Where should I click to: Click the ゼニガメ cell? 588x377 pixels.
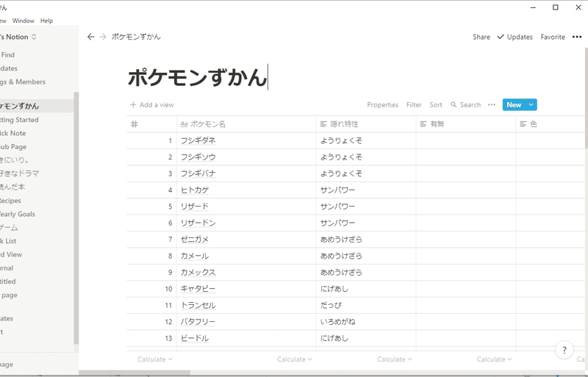click(246, 240)
